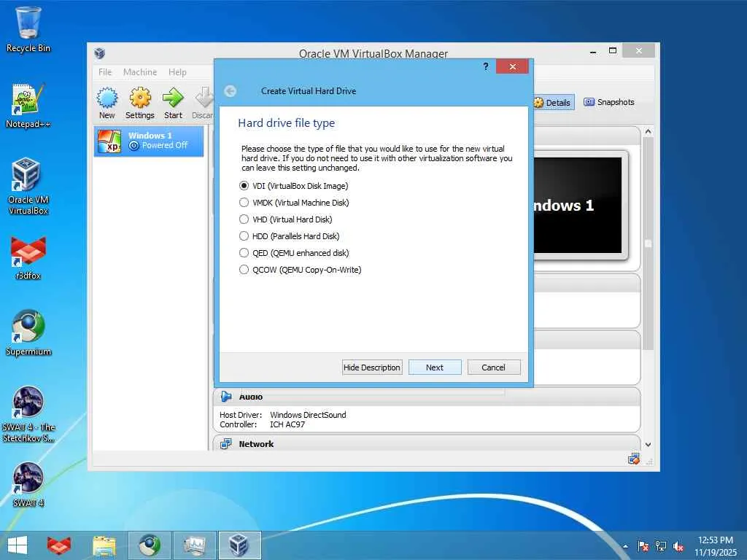Open the Help menu

click(177, 72)
